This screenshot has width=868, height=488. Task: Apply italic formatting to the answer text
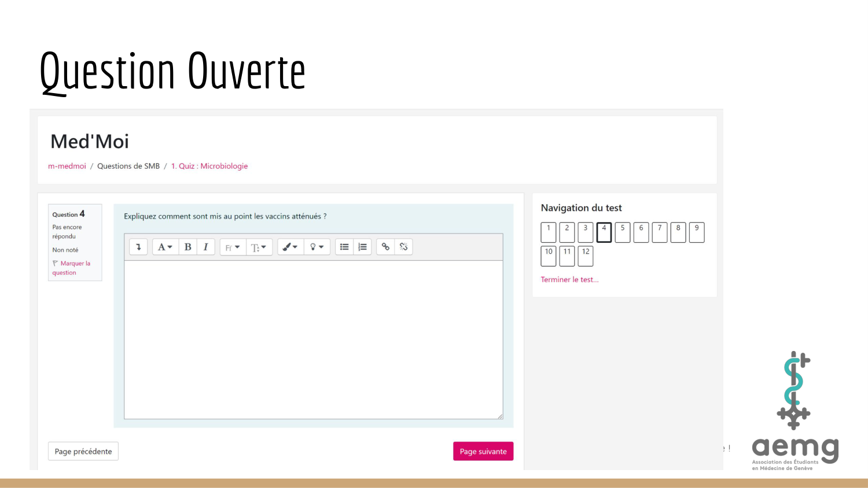(206, 246)
